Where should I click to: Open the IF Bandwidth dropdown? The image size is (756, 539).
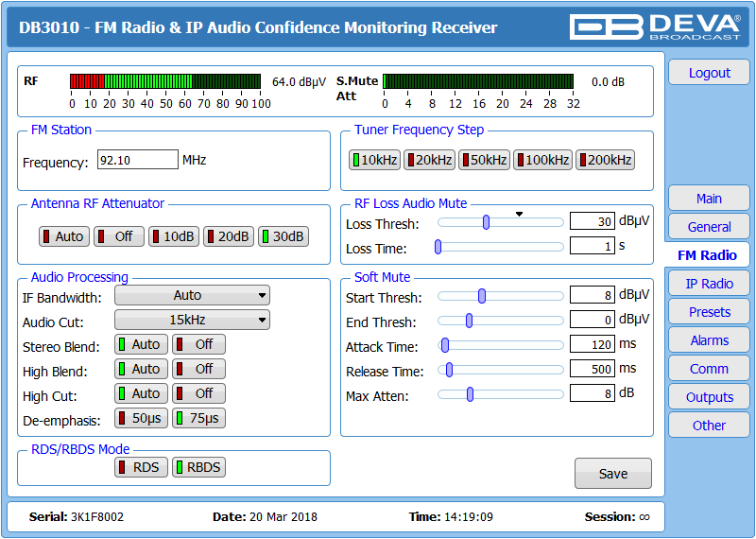(192, 295)
